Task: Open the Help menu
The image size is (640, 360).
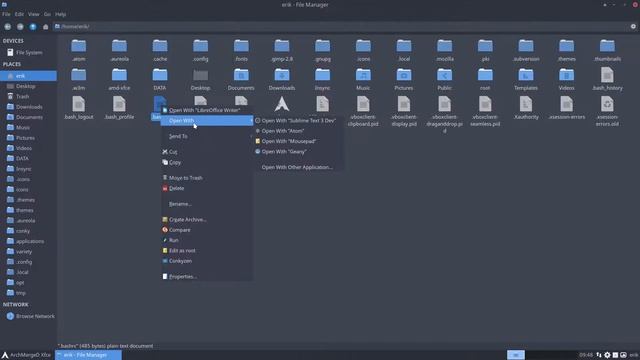Action: pyautogui.click(x=60, y=14)
